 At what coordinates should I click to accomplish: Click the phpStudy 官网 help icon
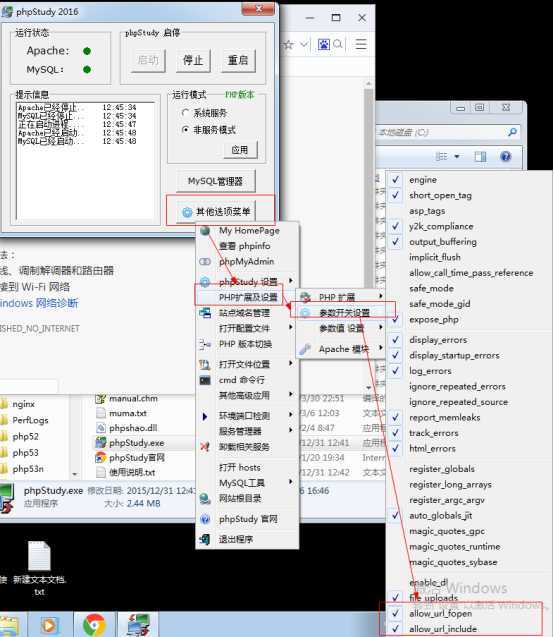point(205,519)
